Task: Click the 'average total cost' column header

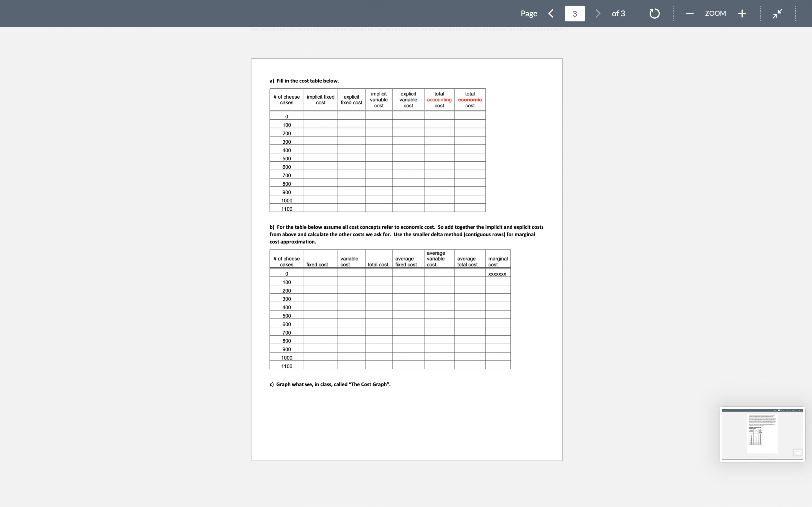Action: coord(467,262)
